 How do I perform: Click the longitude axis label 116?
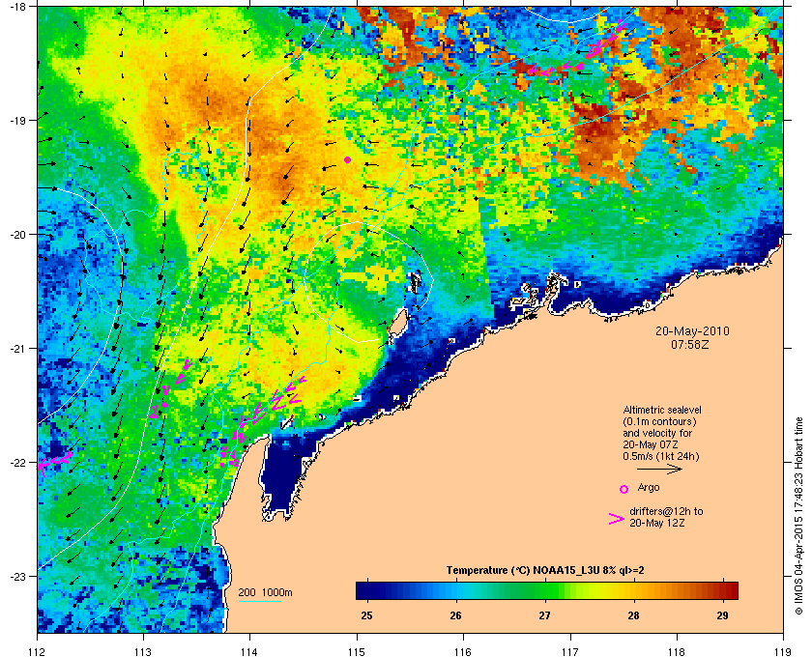(463, 651)
